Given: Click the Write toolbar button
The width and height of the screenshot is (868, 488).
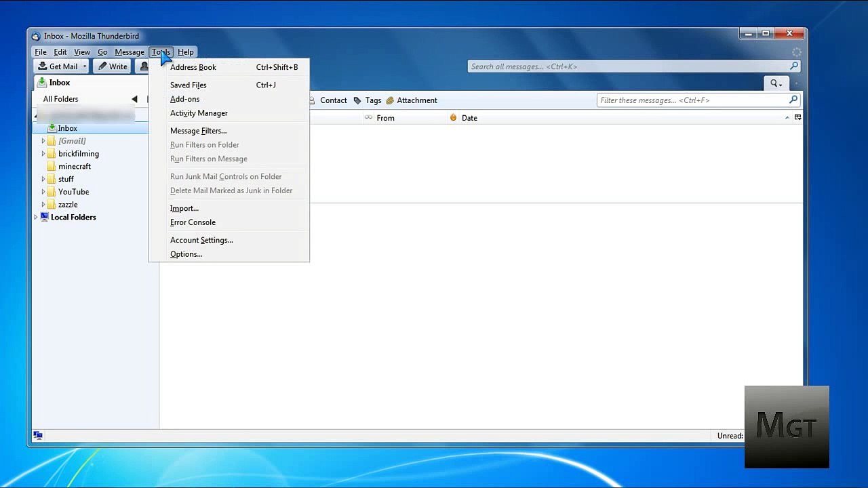Looking at the screenshot, I should click(112, 66).
